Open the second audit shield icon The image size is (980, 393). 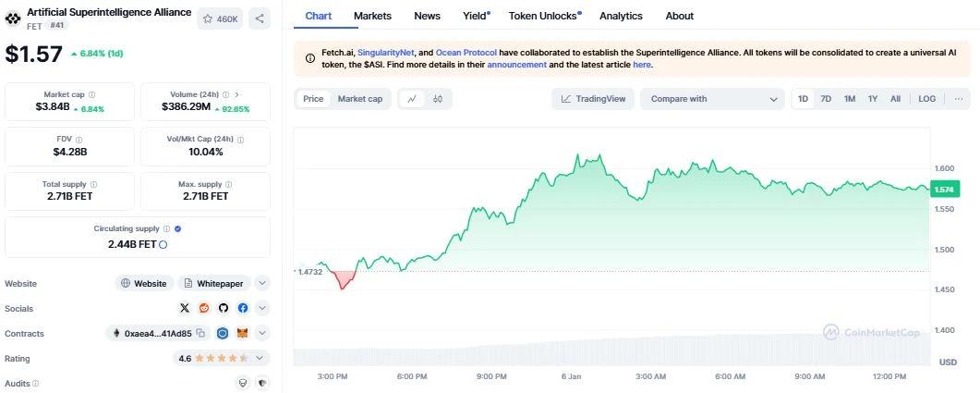[262, 383]
